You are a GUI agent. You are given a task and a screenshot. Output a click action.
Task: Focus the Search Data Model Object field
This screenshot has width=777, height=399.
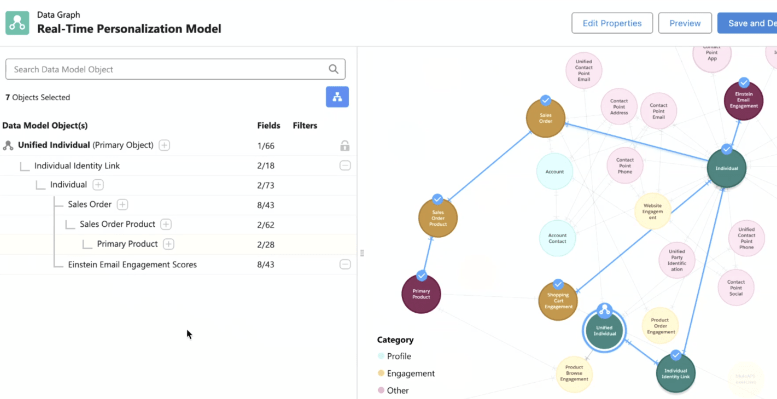[x=175, y=69]
